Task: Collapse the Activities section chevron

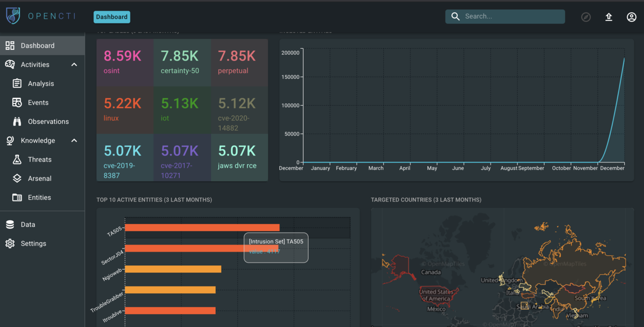Action: (74, 64)
